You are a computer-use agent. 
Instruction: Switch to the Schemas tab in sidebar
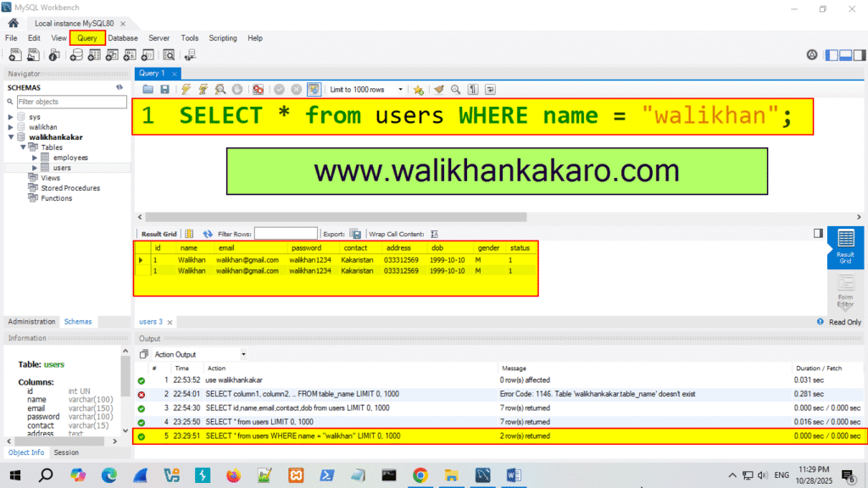(x=77, y=321)
